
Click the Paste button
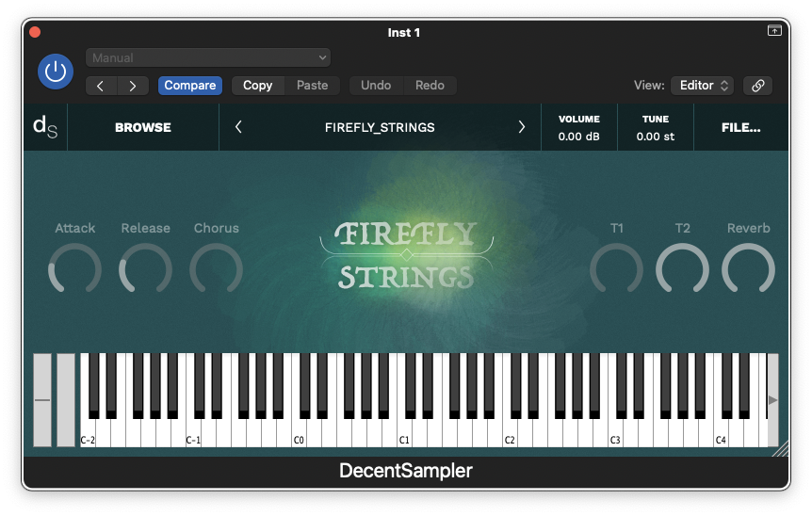click(x=312, y=86)
